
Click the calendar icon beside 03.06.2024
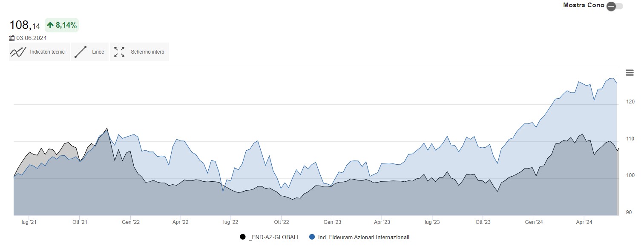(12, 38)
